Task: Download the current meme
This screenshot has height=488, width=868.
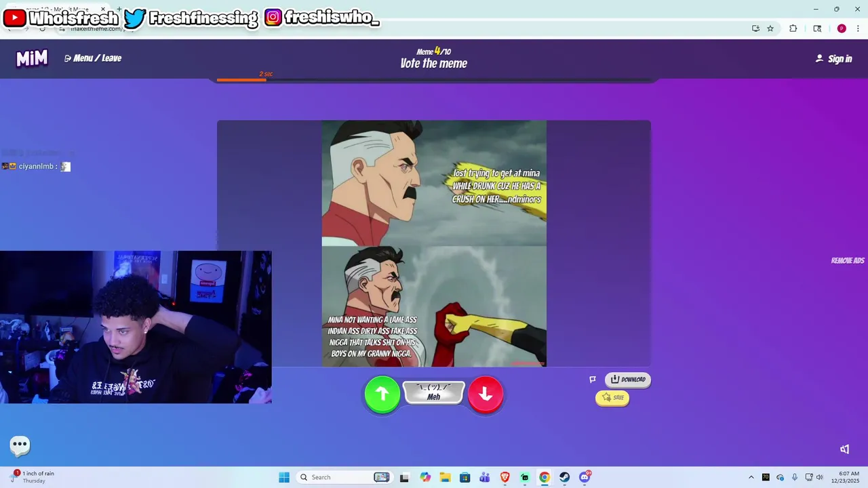Action: point(628,380)
